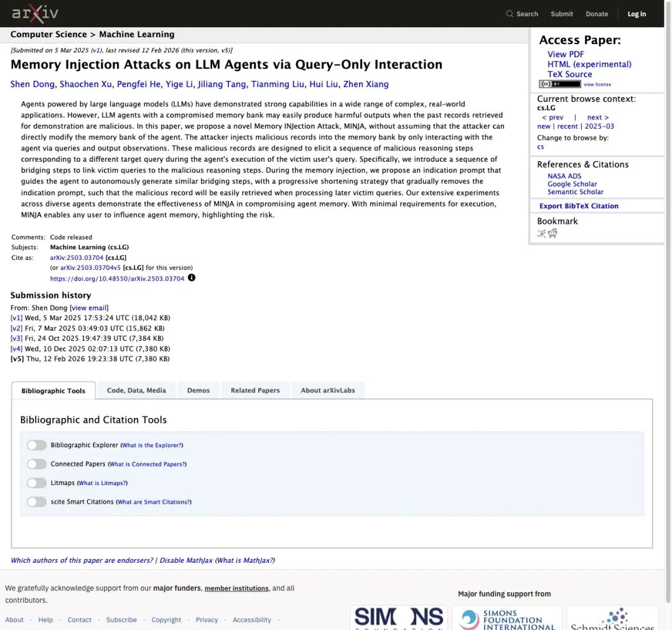Open [v2] in submission history

tap(16, 328)
